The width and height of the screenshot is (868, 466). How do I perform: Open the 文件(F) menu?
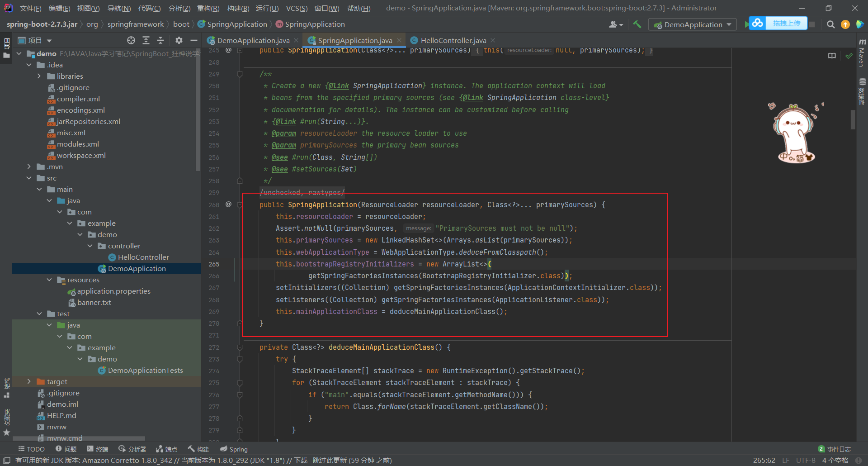[x=30, y=8]
